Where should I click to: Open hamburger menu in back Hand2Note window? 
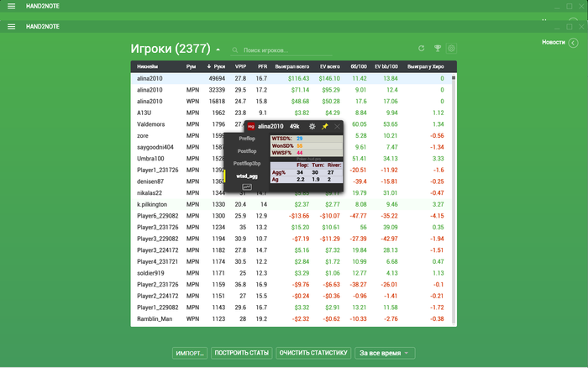[11, 7]
